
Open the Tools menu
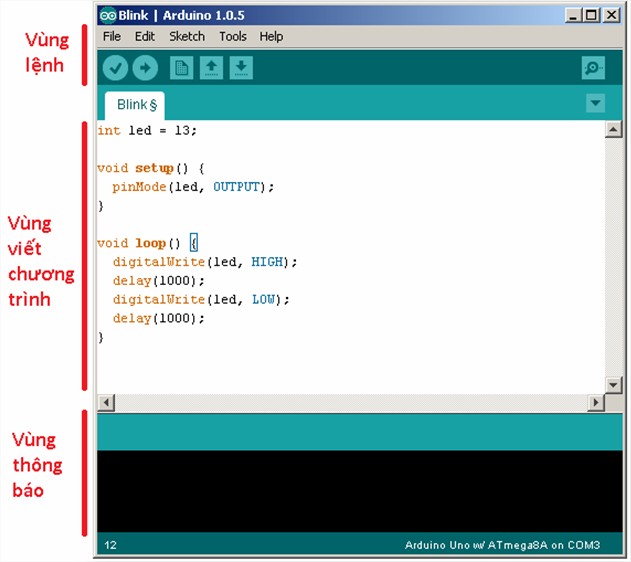click(x=233, y=37)
